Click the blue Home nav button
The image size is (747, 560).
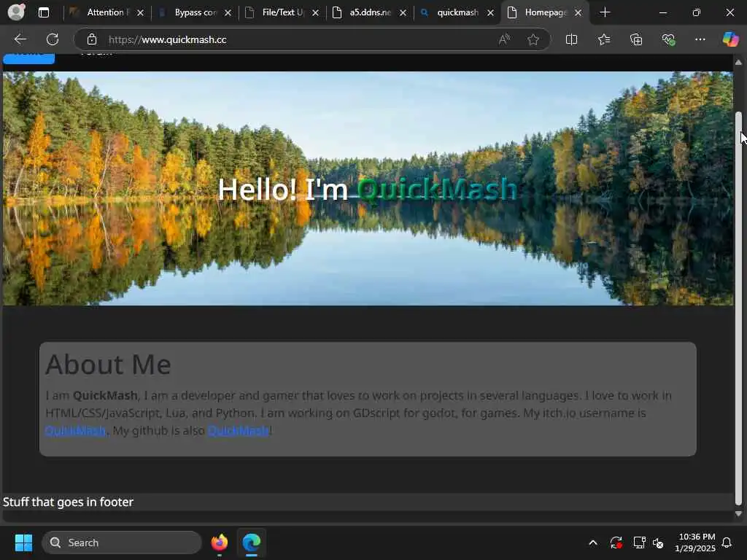click(28, 58)
